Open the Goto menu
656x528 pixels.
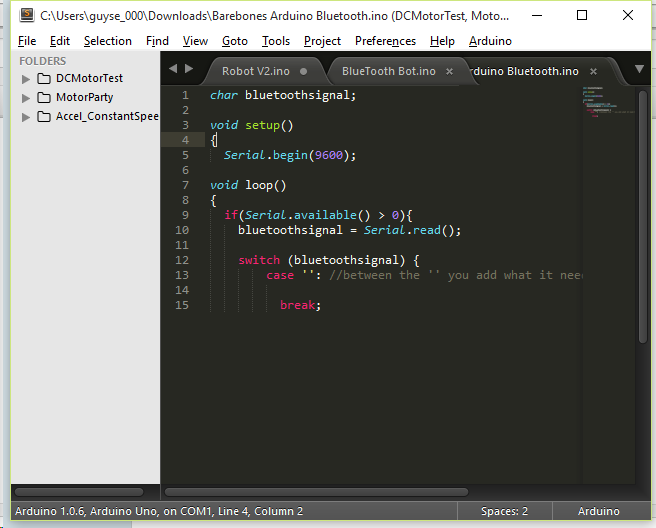click(x=235, y=41)
